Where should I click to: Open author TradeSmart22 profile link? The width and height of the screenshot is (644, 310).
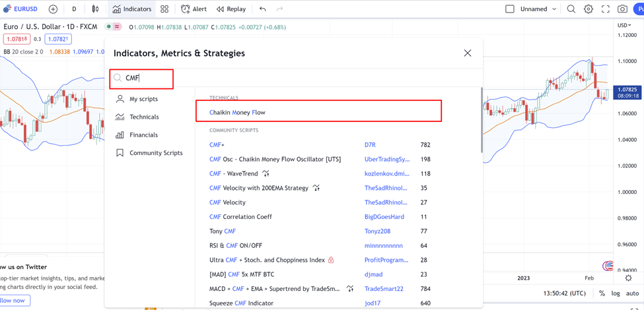tap(384, 289)
